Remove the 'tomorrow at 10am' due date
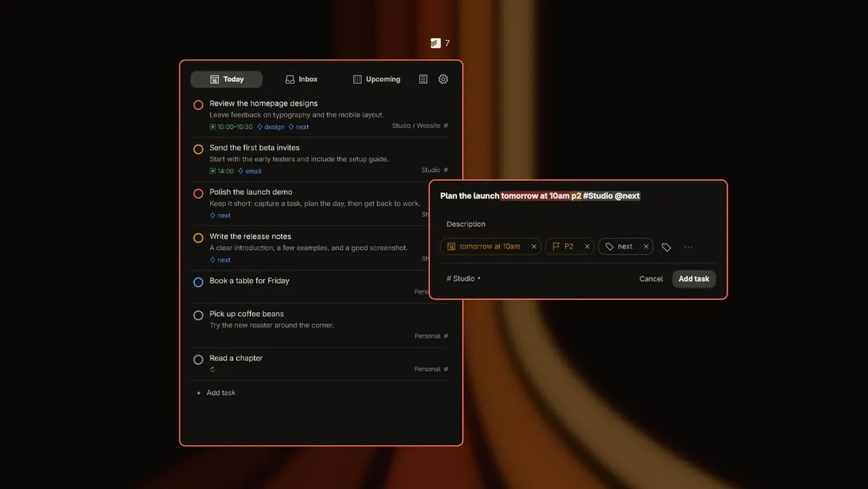 (x=534, y=246)
